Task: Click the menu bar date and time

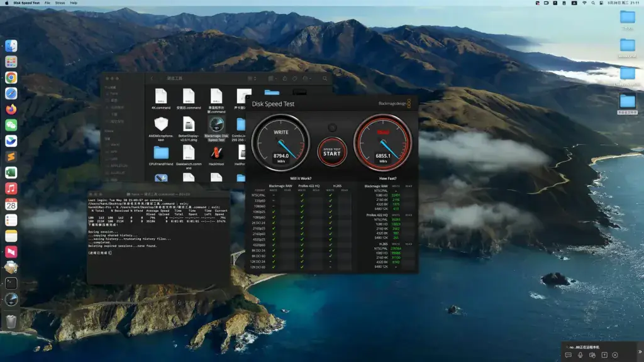Action: pos(625,3)
